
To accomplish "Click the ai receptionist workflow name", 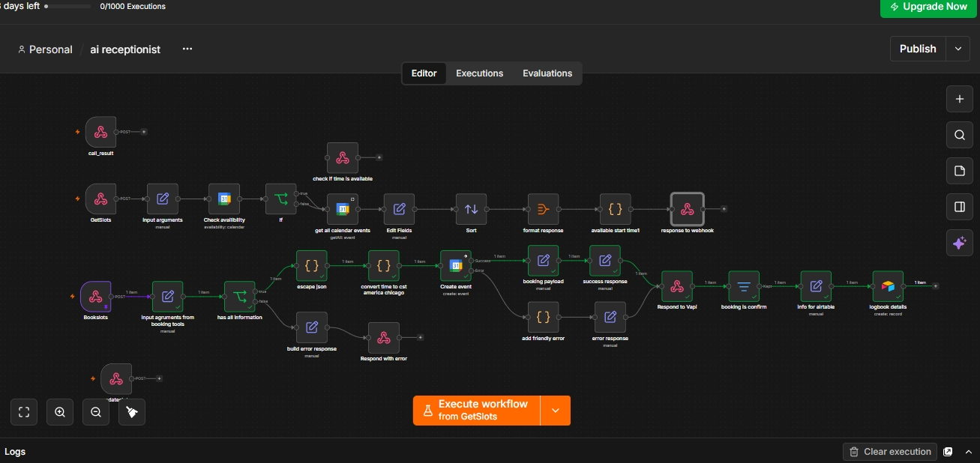I will (x=125, y=49).
